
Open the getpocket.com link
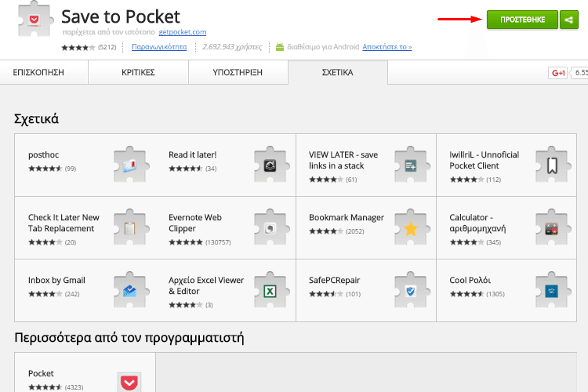pyautogui.click(x=182, y=32)
